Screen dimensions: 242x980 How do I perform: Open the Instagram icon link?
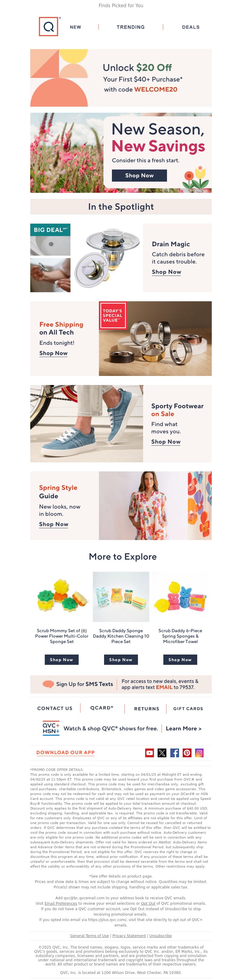coord(199,752)
